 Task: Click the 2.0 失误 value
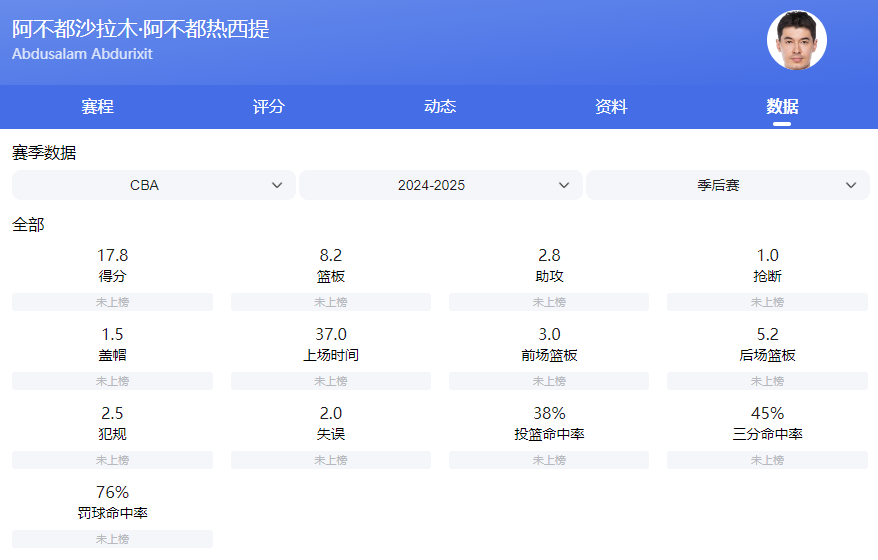coord(331,413)
